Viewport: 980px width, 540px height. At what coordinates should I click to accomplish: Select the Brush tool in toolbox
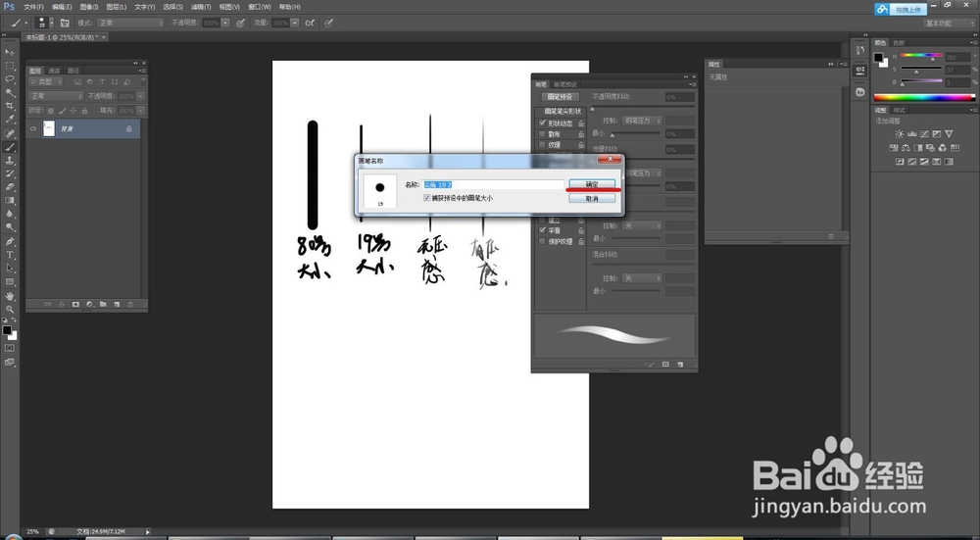[x=10, y=147]
